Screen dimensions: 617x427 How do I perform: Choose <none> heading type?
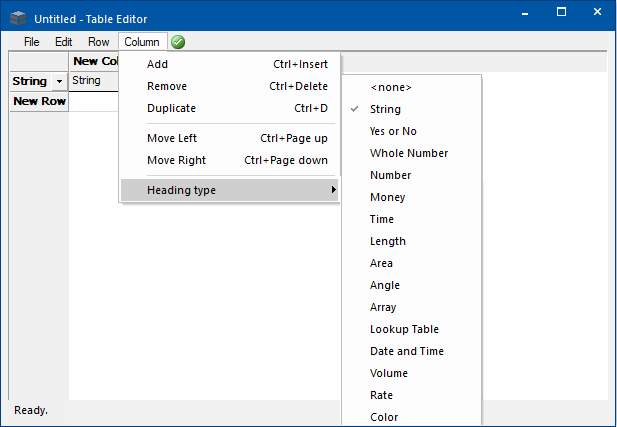pyautogui.click(x=390, y=87)
